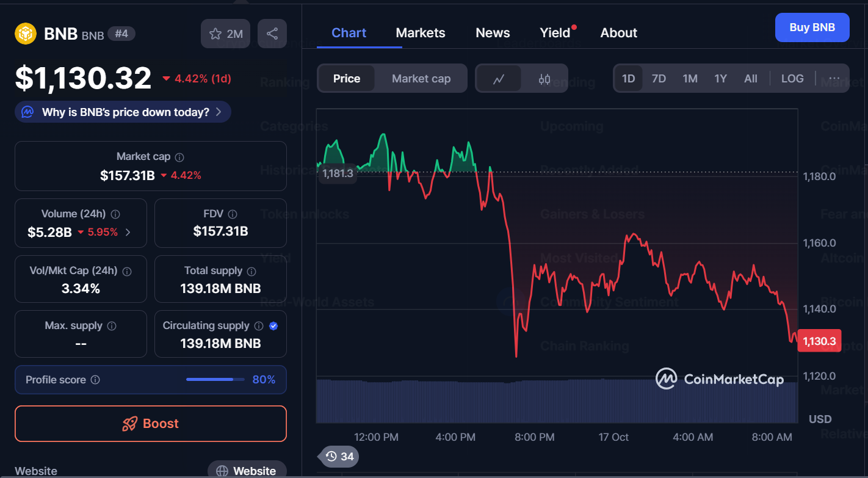Click the Market cap info icon

click(179, 157)
